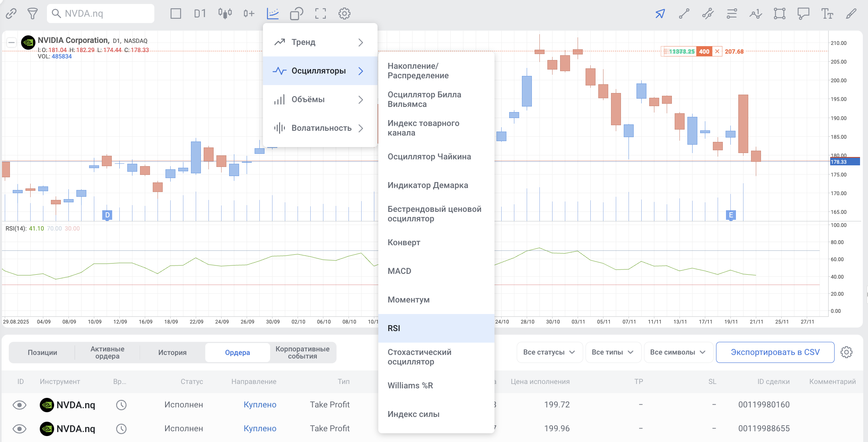This screenshot has height=442, width=868.
Task: Collapse the NVIDIA chart legend minus button
Action: pos(12,42)
